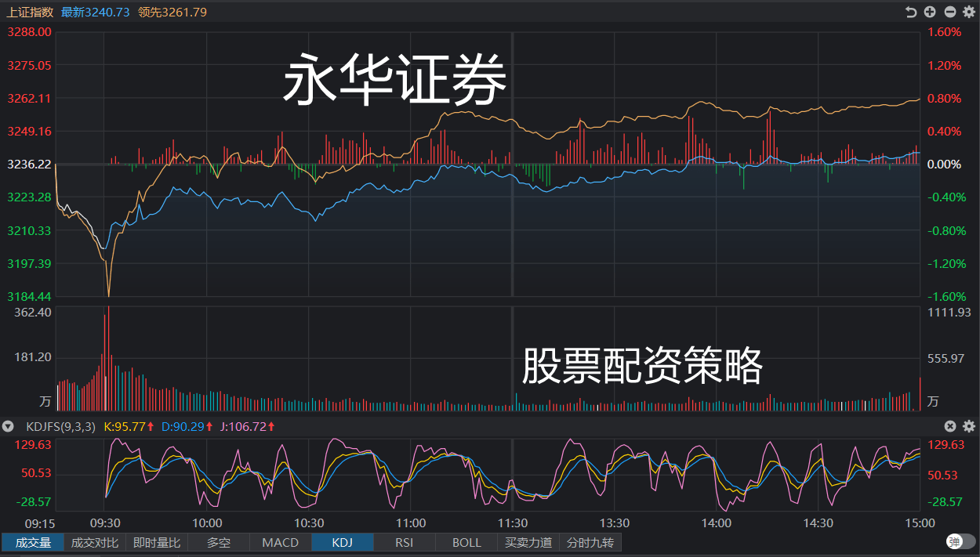
Task: Click the 1.60% percent axis label
Action: (x=944, y=32)
